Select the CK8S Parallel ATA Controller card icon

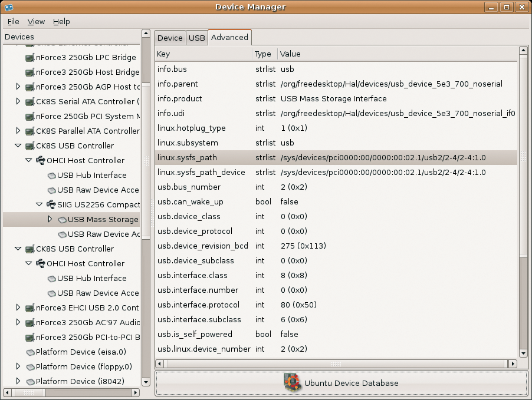[x=30, y=131]
